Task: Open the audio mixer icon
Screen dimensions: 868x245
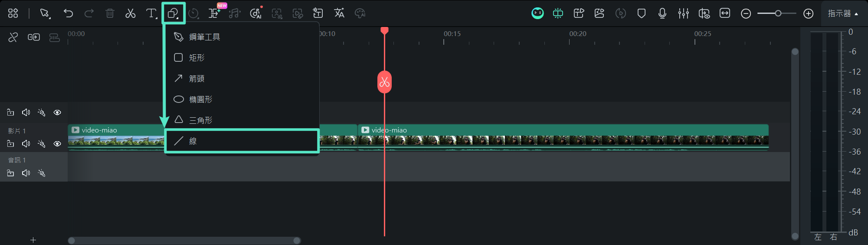Action: pyautogui.click(x=683, y=13)
